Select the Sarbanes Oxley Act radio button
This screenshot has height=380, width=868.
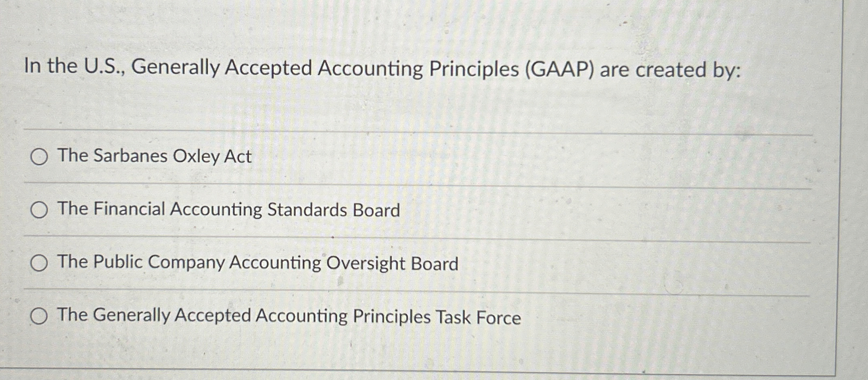coord(39,157)
